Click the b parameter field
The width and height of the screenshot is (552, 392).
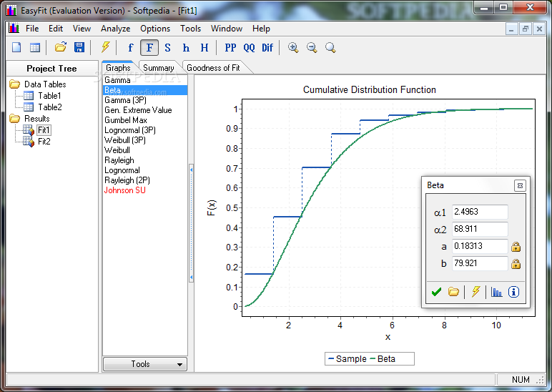coord(480,263)
